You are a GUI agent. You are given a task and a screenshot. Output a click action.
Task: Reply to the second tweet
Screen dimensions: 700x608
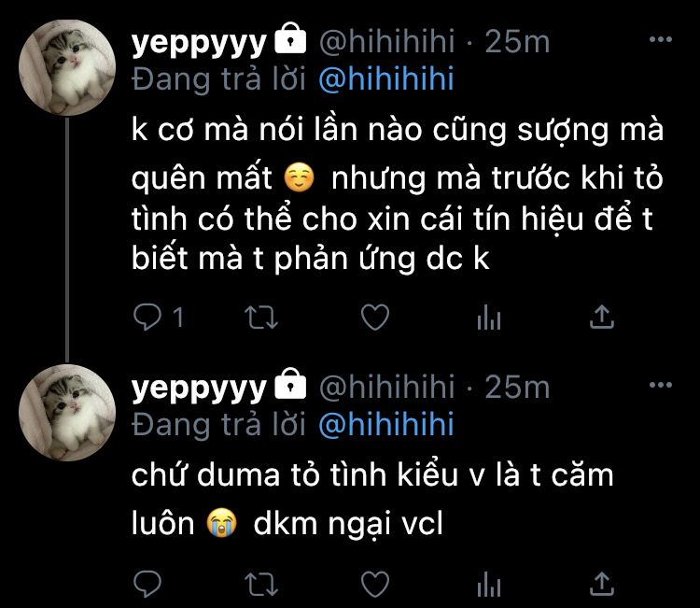pos(147,584)
